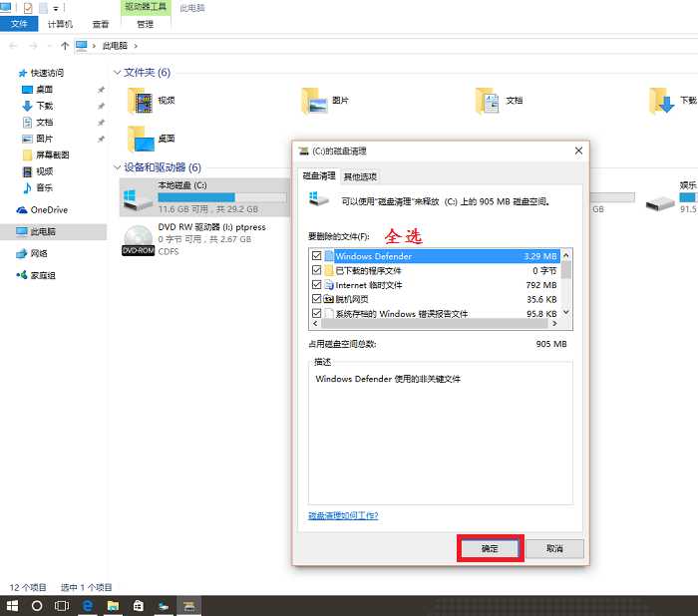Open the 管理 ribbon tab

tap(146, 24)
